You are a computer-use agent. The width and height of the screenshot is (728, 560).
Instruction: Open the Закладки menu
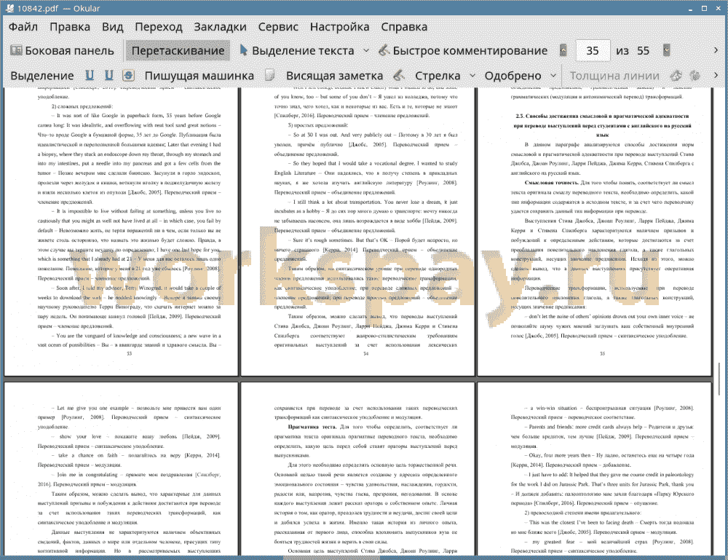pyautogui.click(x=220, y=27)
